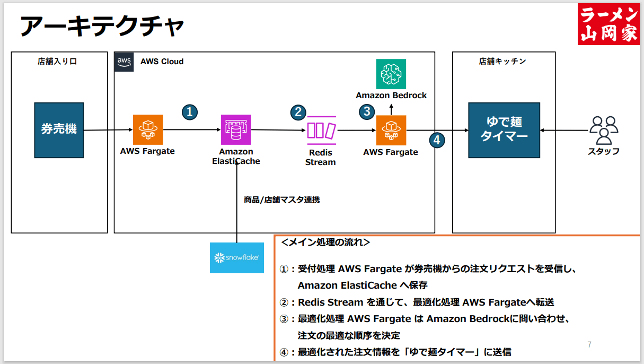Select the Amazon ElastiCache icon
The image size is (644, 364).
pyautogui.click(x=236, y=129)
